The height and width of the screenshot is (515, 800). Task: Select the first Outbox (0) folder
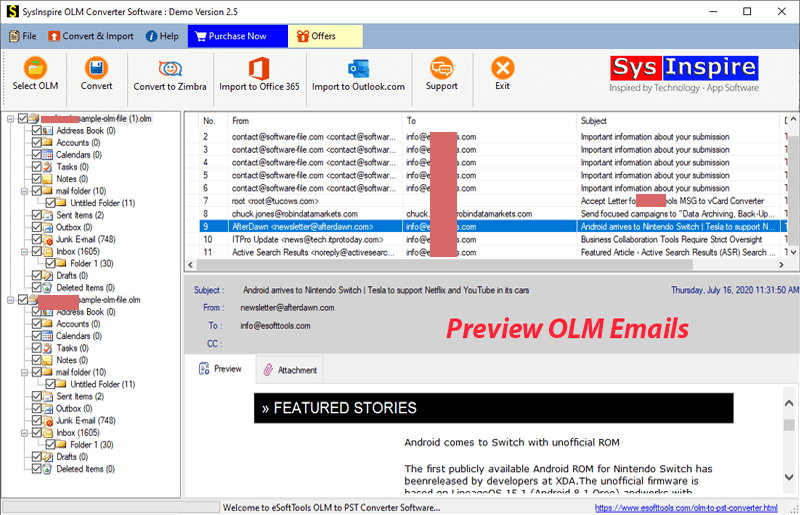[x=74, y=227]
